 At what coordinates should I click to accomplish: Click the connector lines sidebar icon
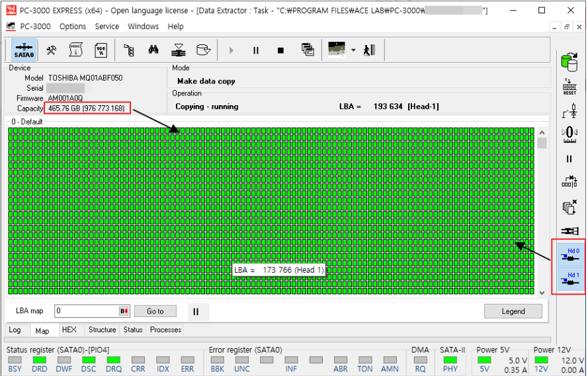coord(569,231)
